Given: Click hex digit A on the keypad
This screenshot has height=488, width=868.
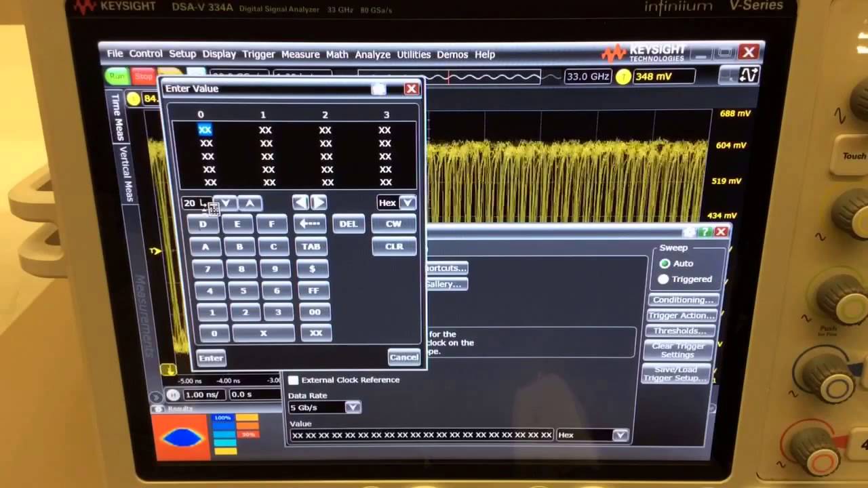Looking at the screenshot, I should coord(205,247).
